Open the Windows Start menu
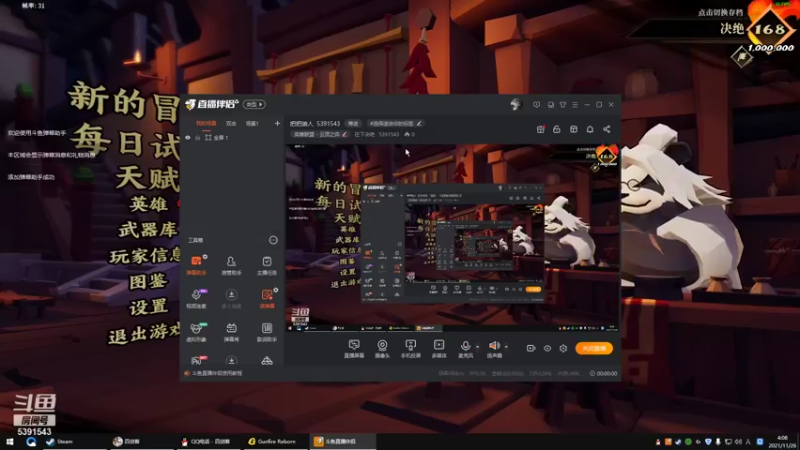This screenshot has height=450, width=800. point(10,442)
